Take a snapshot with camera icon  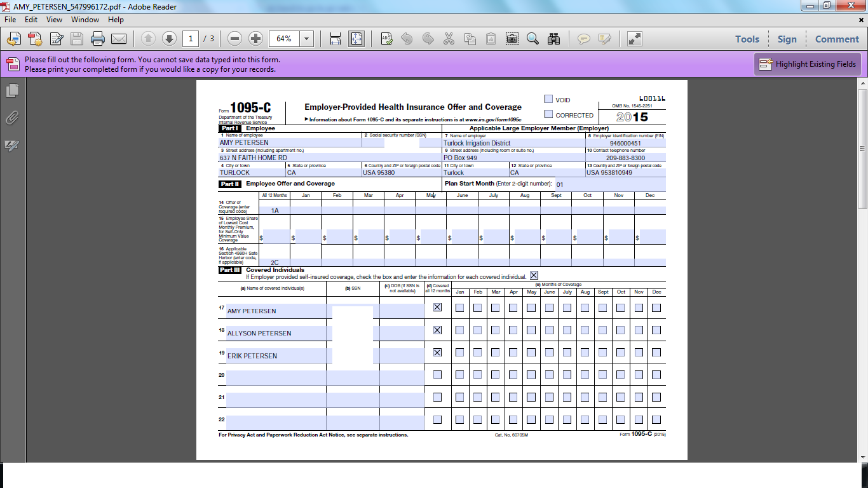point(512,39)
